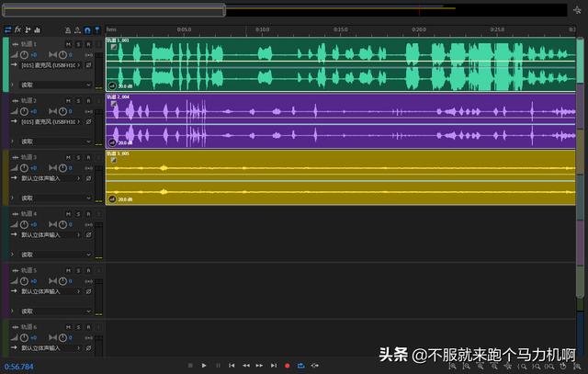Toggle loop playback in transport bar

(300, 366)
